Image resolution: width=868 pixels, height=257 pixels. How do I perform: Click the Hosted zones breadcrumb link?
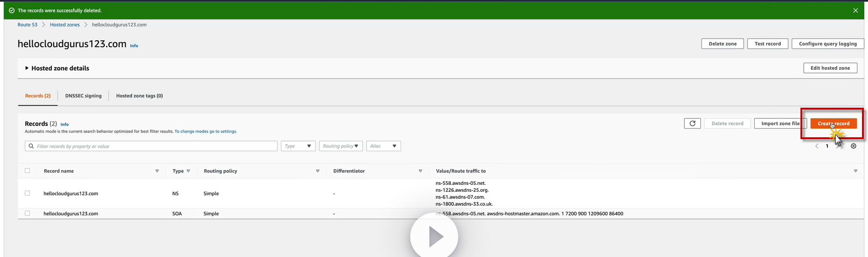65,24
